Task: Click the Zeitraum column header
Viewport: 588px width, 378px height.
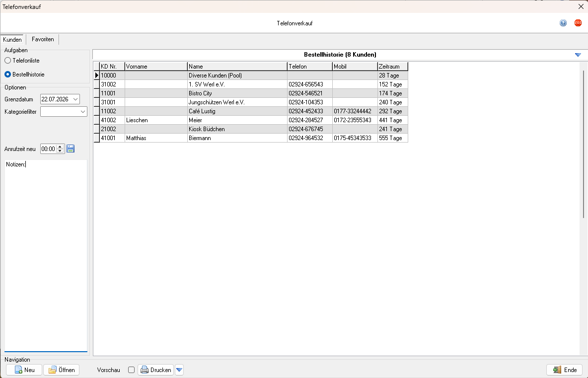Action: pyautogui.click(x=393, y=67)
